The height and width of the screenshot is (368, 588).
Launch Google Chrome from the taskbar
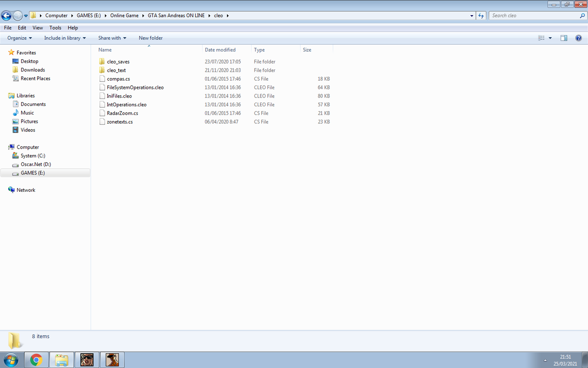click(x=36, y=360)
